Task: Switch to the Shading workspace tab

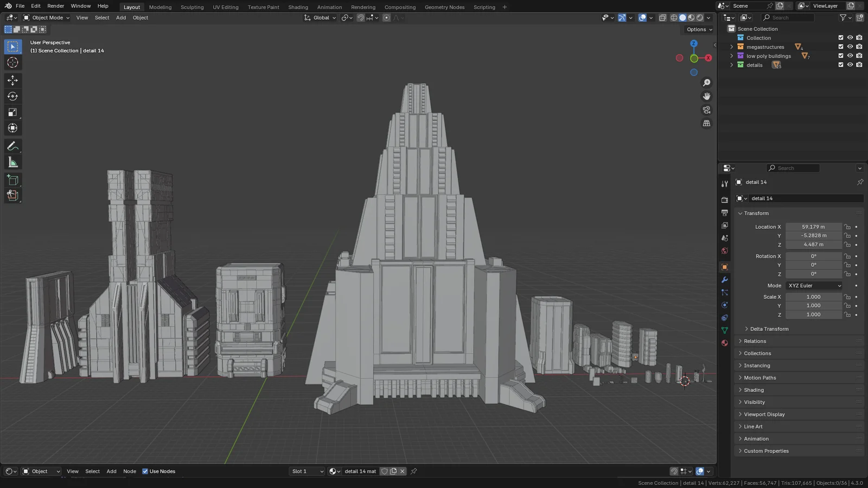Action: pyautogui.click(x=298, y=7)
